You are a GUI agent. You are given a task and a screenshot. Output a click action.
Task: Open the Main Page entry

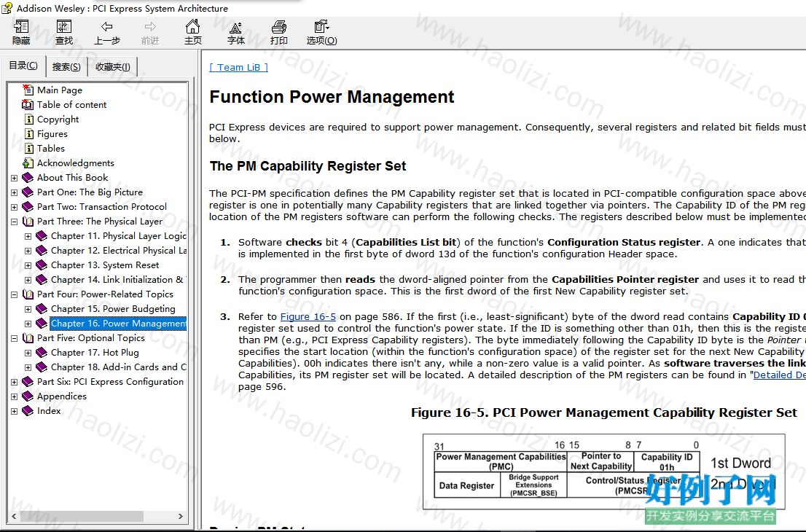point(60,90)
